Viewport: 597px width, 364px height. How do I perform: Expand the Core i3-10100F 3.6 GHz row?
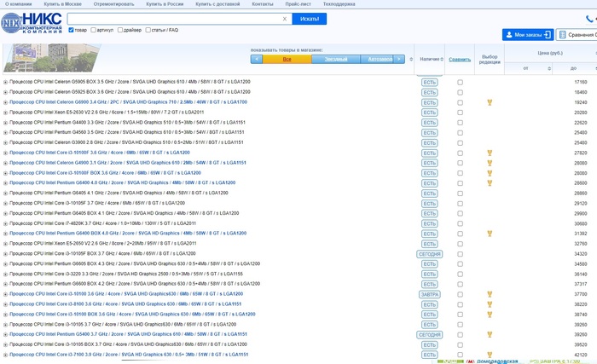[x=5, y=153]
